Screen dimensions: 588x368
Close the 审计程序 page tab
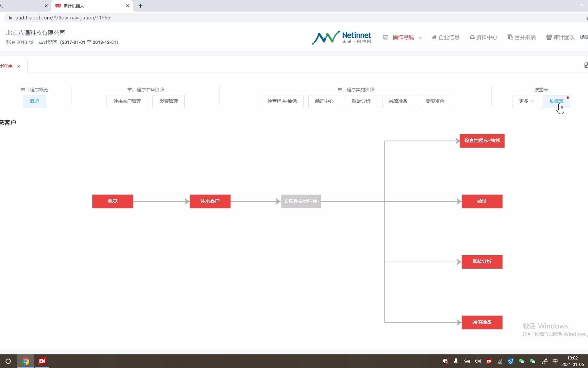pyautogui.click(x=19, y=66)
